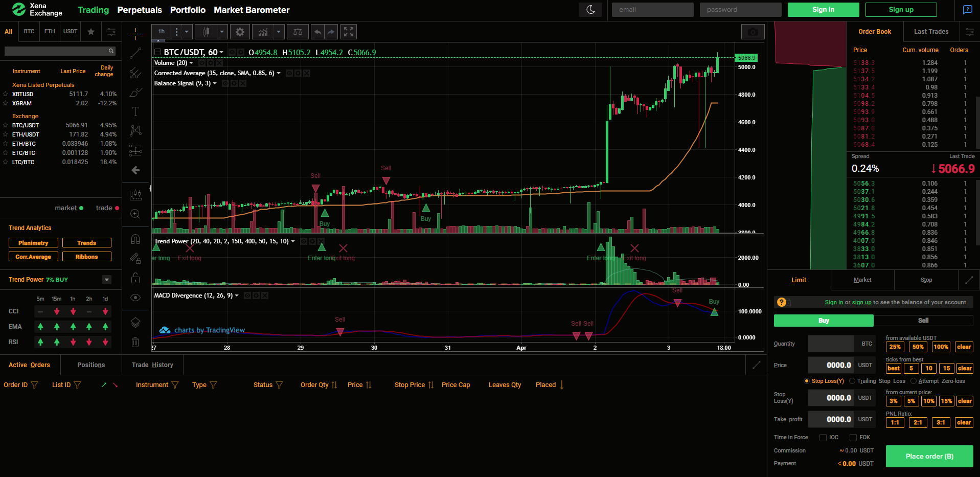Expand Corrected Average indicator menu
This screenshot has width=980, height=477.
click(279, 73)
